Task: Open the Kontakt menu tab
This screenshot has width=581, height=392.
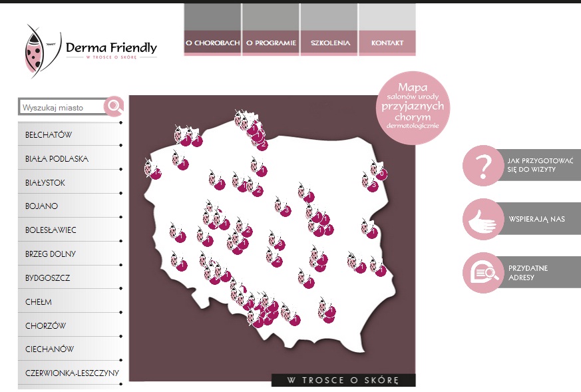Action: (387, 43)
